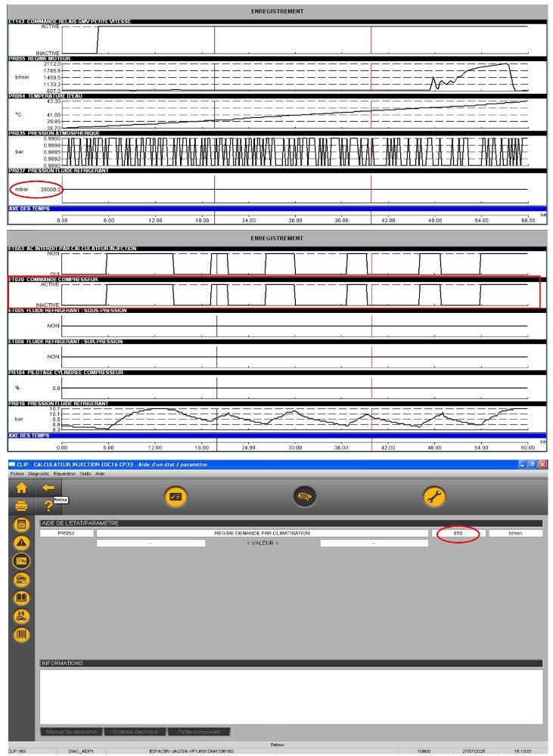Open the warning triangle faults icon
Screen dimensions: 553x756
22,542
